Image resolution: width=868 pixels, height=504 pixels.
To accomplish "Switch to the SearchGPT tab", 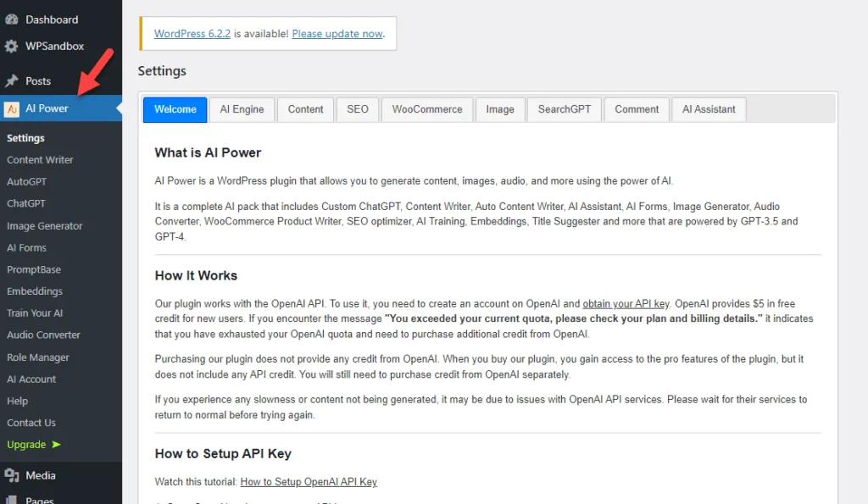I will pyautogui.click(x=565, y=109).
